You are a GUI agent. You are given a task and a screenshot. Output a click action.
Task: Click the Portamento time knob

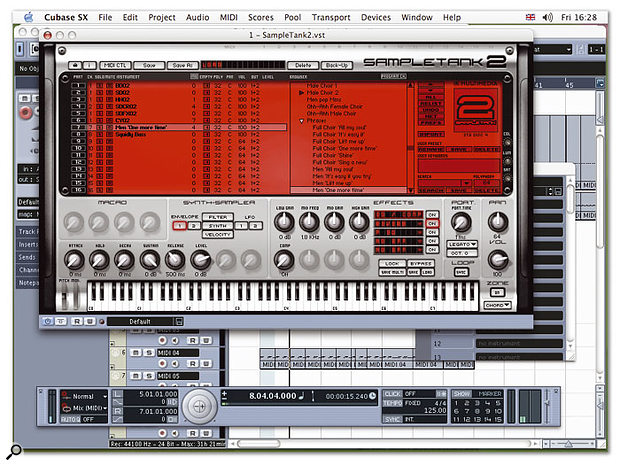tap(461, 222)
